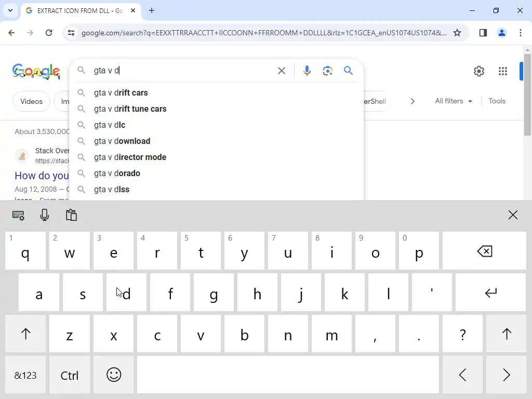Select suggestion gta v drift cars

pyautogui.click(x=216, y=92)
